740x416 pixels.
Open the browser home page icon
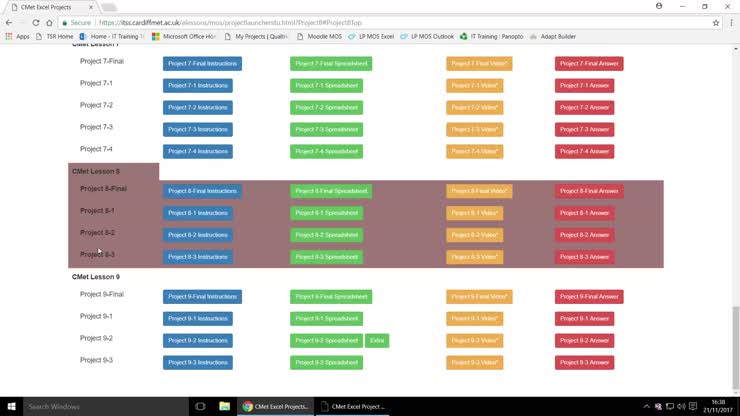(x=49, y=23)
